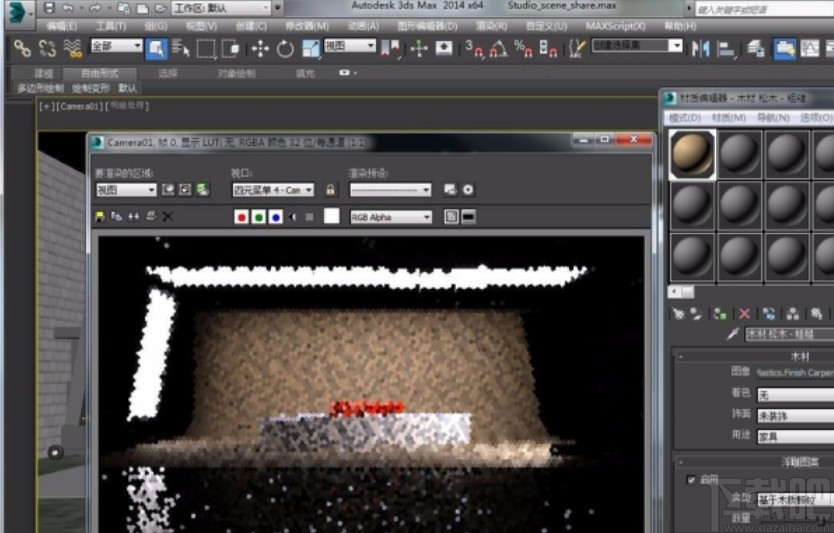This screenshot has width=834, height=533.
Task: Switch to the 对象绘制 ribbon tab
Action: [x=236, y=73]
